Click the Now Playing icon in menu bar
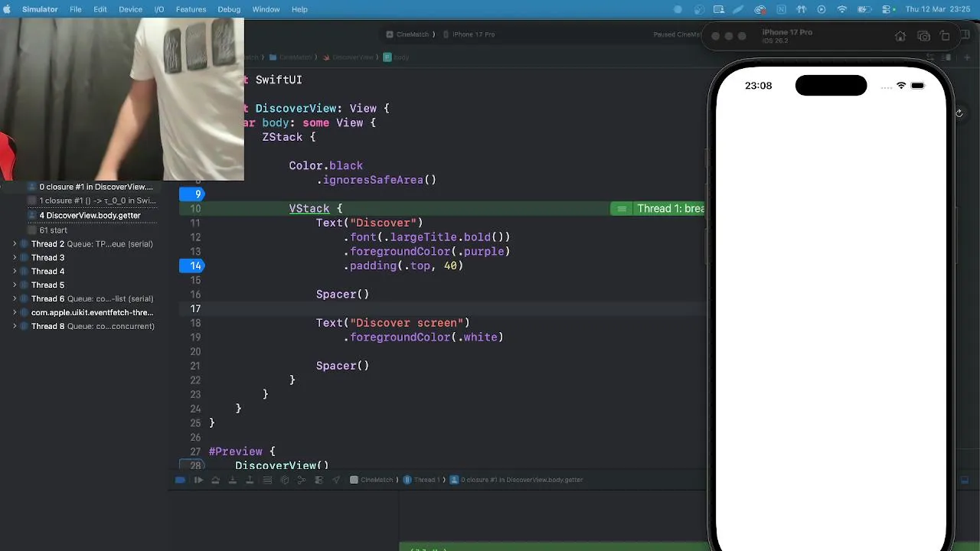The width and height of the screenshot is (980, 551). coord(822,9)
